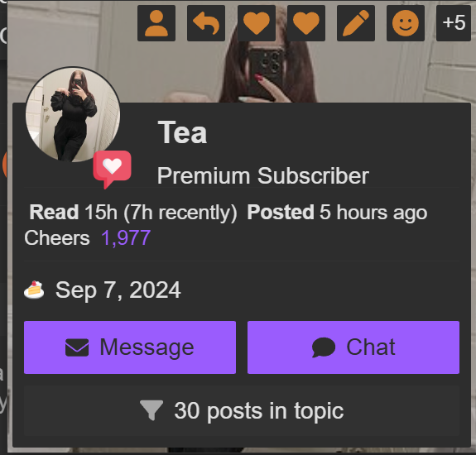Click the Posted 5 hours ago text
476x455 pixels.
tap(337, 212)
